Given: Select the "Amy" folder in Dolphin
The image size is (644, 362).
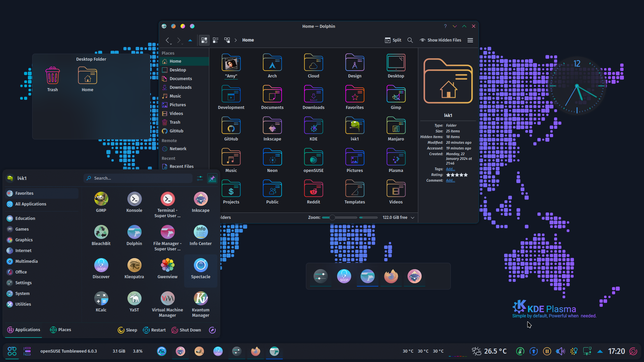Looking at the screenshot, I should tap(231, 66).
